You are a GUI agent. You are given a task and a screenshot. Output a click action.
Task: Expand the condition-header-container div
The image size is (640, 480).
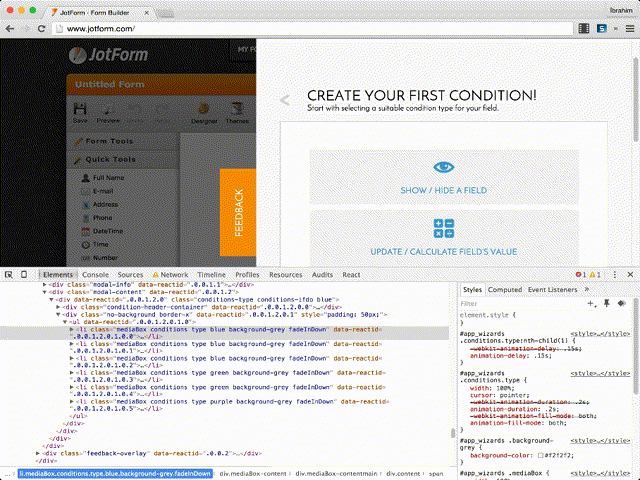coord(58,307)
